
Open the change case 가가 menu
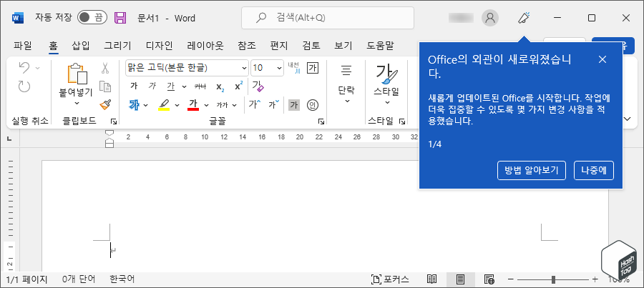click(226, 106)
